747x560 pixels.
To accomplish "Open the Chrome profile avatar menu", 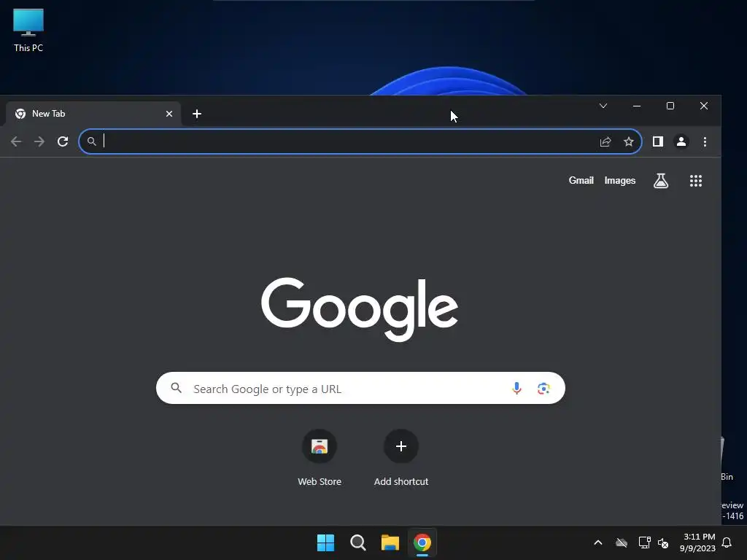I will point(681,141).
